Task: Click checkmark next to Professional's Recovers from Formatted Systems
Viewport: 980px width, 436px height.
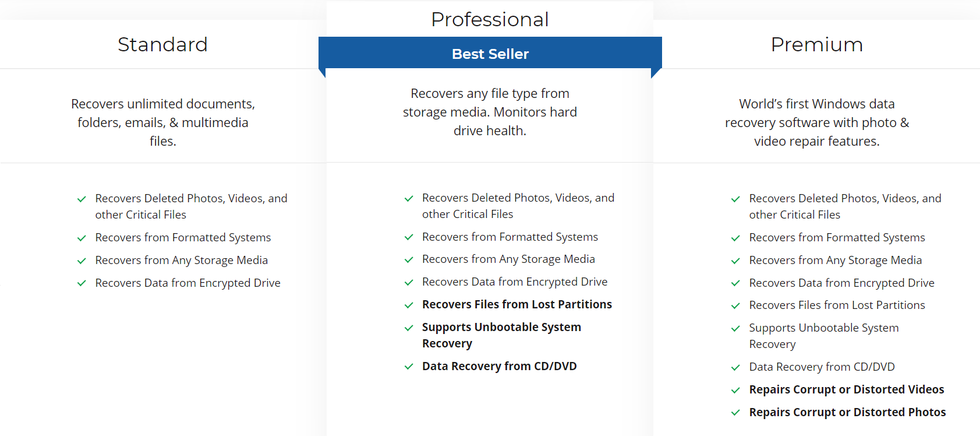Action: pos(409,238)
